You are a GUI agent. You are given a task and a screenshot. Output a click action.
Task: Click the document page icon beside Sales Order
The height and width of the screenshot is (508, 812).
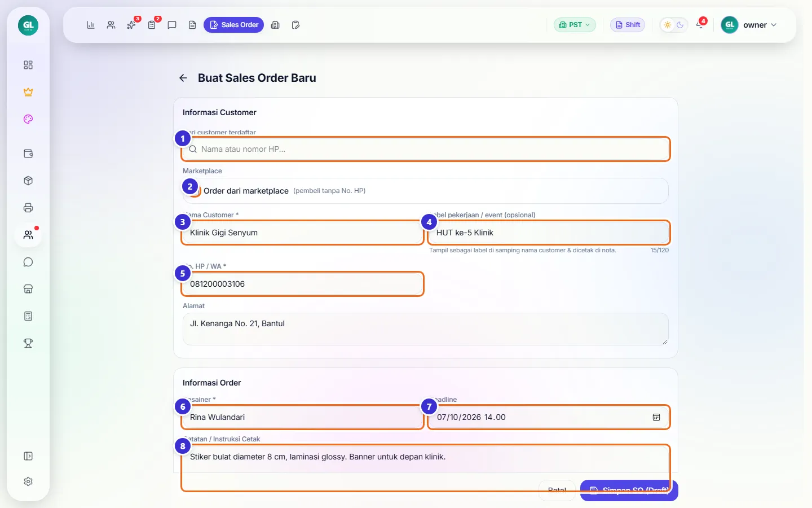[192, 25]
